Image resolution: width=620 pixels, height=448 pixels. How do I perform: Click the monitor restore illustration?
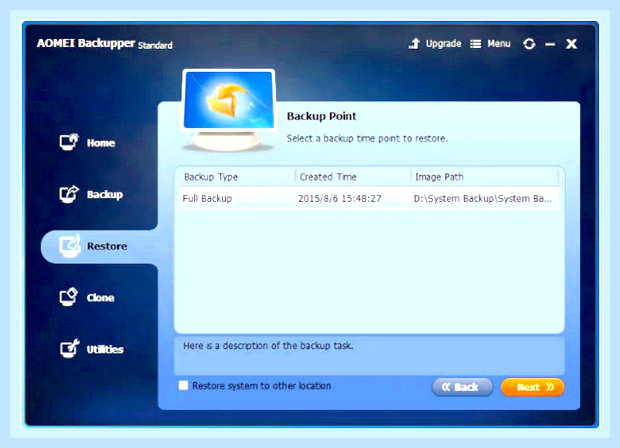pyautogui.click(x=229, y=110)
